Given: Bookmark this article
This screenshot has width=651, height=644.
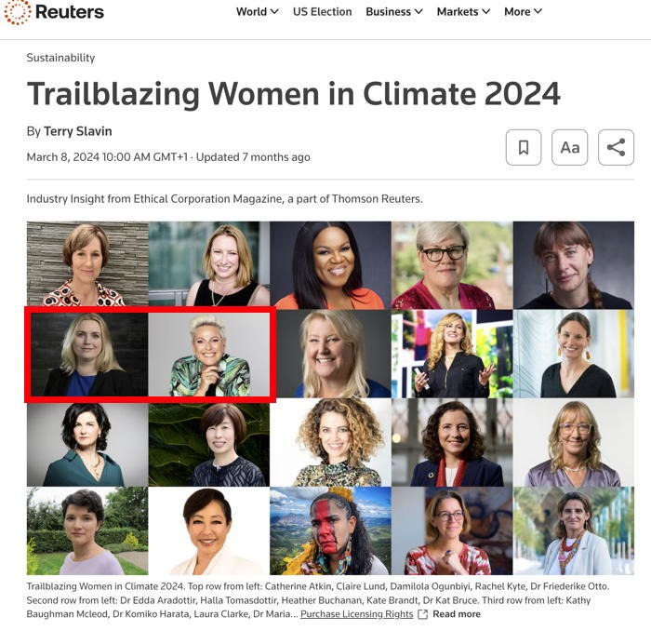Looking at the screenshot, I should pos(524,147).
